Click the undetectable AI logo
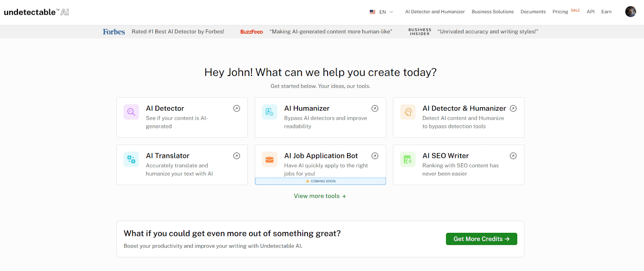644x271 pixels. point(36,12)
